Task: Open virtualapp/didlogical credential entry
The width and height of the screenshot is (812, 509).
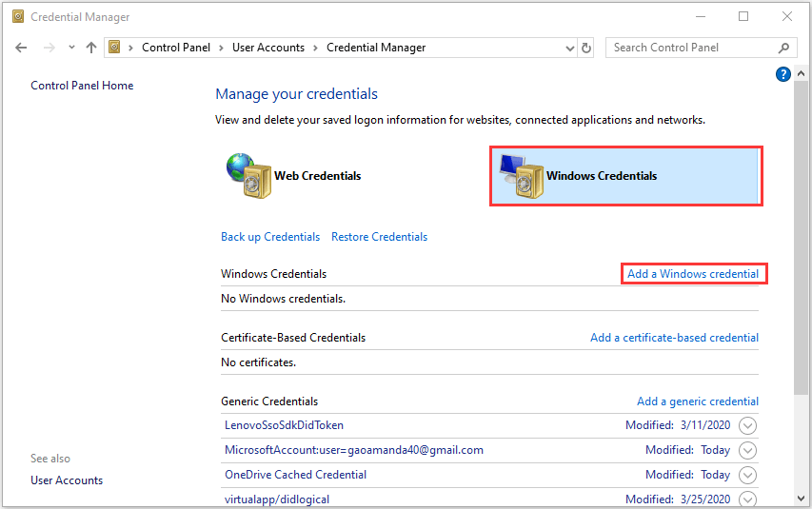Action: coord(276,499)
